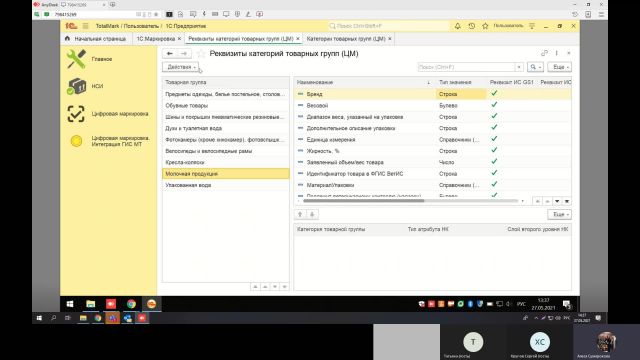The image size is (640, 360).
Task: Open the magnifier search options dropdown
Action: tap(535, 67)
